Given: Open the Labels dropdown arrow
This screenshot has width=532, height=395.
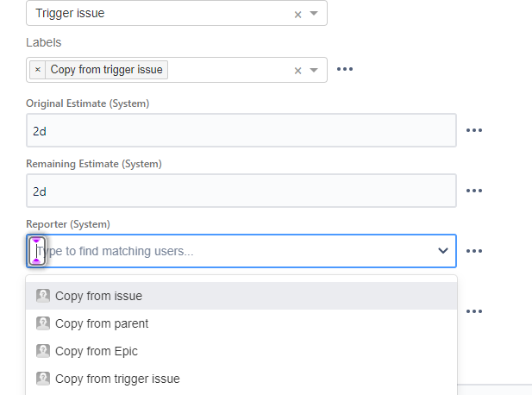Looking at the screenshot, I should pyautogui.click(x=314, y=71).
